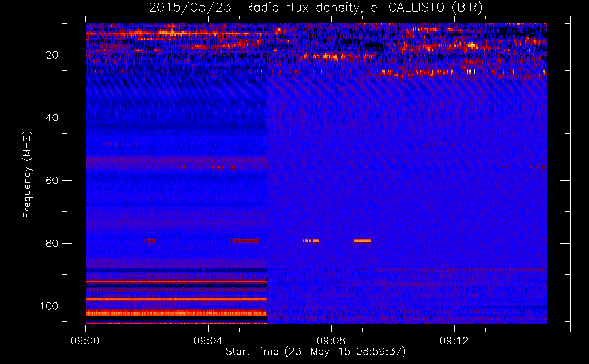Click the "20" frequency tick label
The height and width of the screenshot is (364, 589).
[x=52, y=55]
